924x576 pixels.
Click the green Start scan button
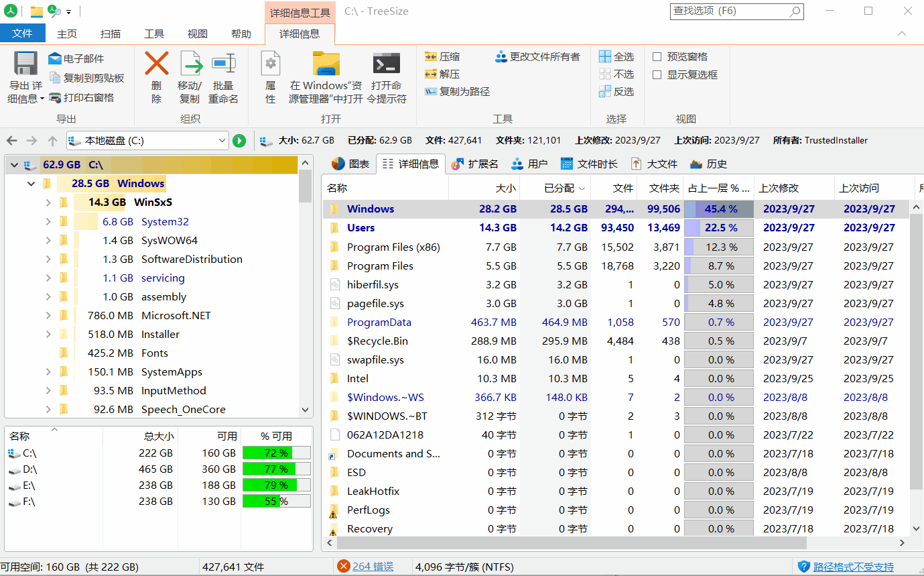pyautogui.click(x=239, y=141)
